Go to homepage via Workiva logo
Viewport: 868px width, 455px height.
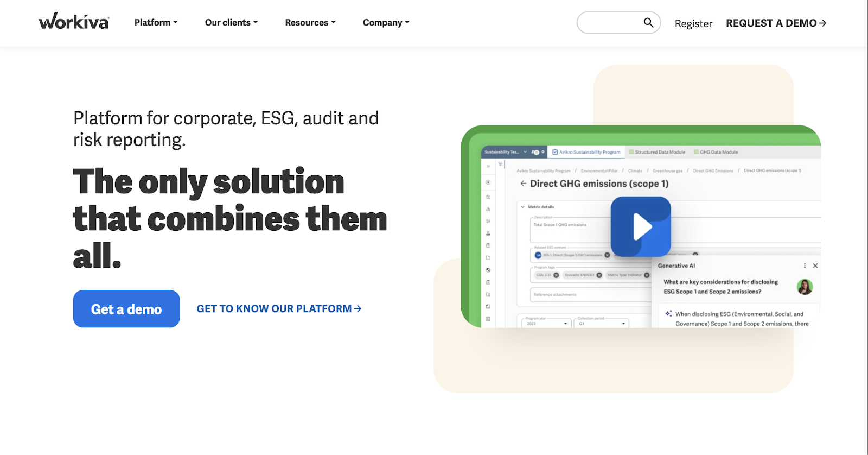coord(74,22)
